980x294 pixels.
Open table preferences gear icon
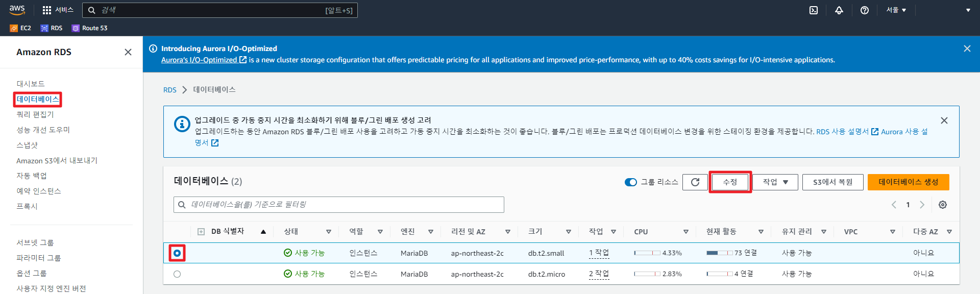click(943, 205)
